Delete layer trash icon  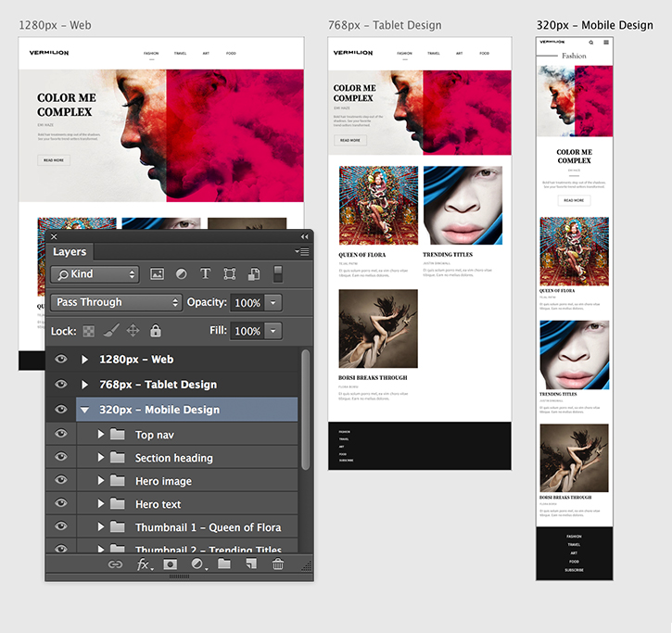[278, 563]
